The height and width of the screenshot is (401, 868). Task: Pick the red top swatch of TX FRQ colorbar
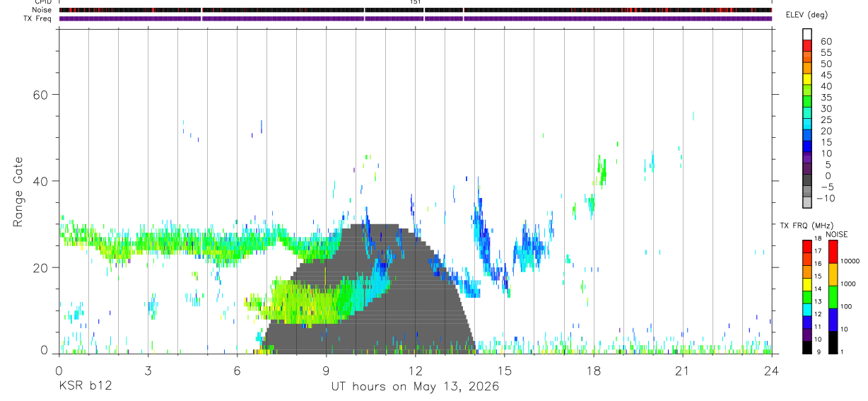point(807,246)
